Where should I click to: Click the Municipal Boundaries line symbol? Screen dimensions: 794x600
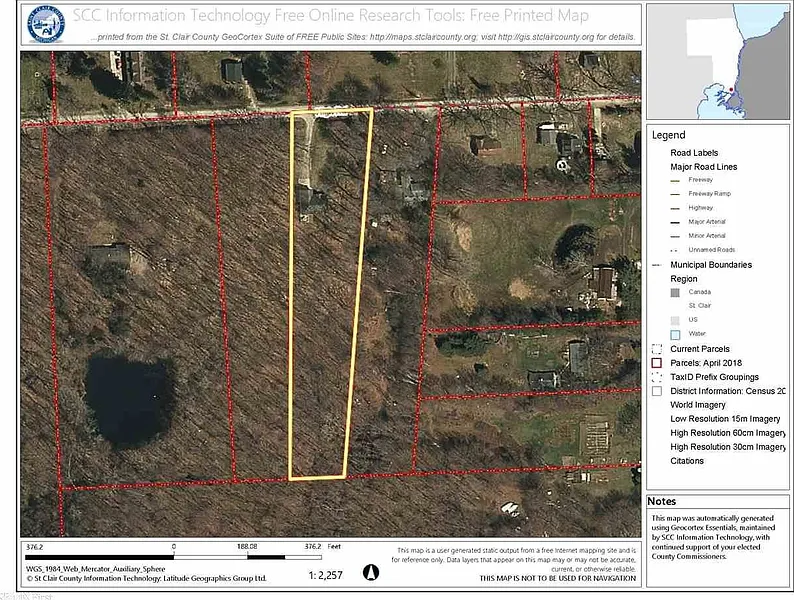click(657, 265)
